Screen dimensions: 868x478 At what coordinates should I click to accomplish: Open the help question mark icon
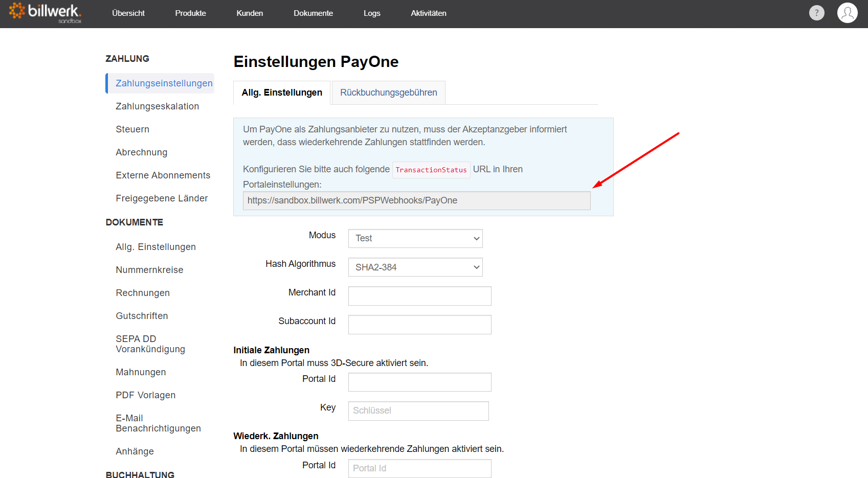click(816, 13)
